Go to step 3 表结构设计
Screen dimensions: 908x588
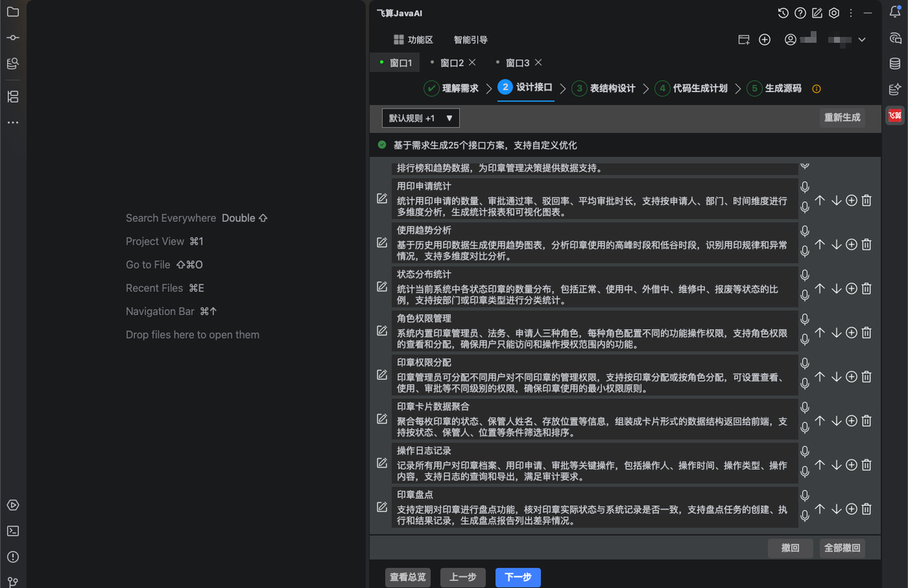[x=604, y=89]
